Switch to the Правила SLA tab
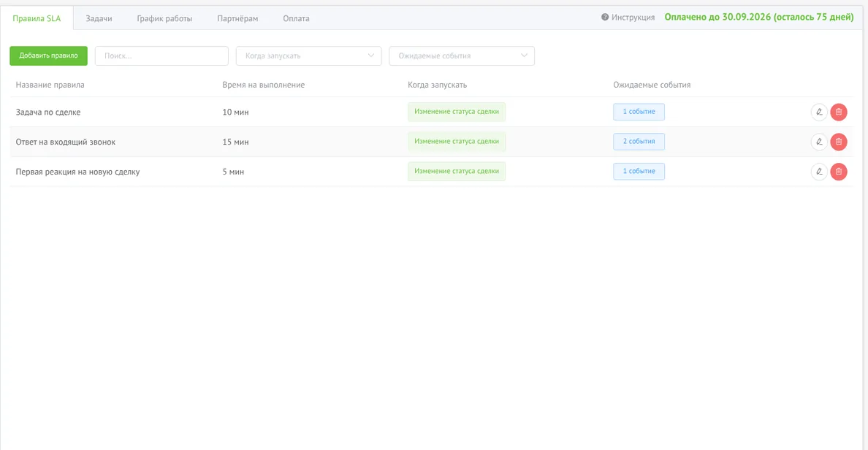Viewport: 868px width, 450px height. [37, 18]
